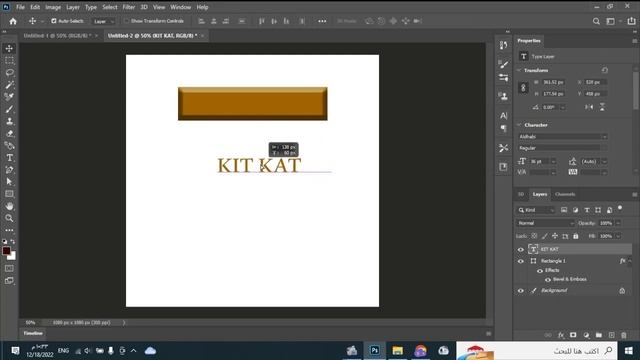Open the Image menu
Viewport: 640px width, 360px height.
coord(53,7)
